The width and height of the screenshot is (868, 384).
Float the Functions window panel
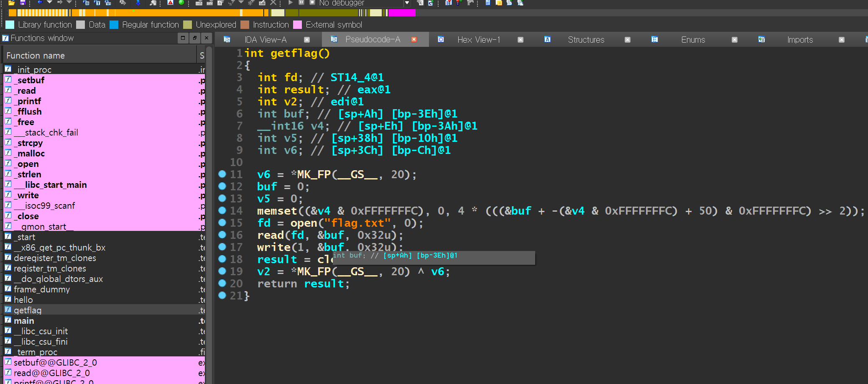click(x=195, y=38)
